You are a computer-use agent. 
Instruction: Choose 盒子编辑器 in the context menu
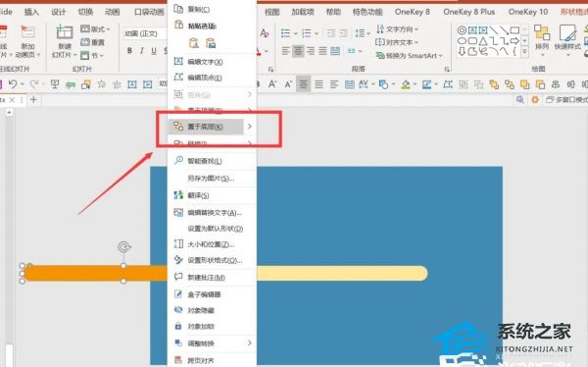coord(212,294)
